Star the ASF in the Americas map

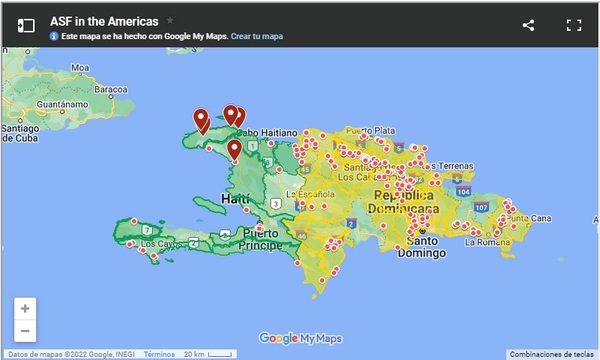pos(170,20)
